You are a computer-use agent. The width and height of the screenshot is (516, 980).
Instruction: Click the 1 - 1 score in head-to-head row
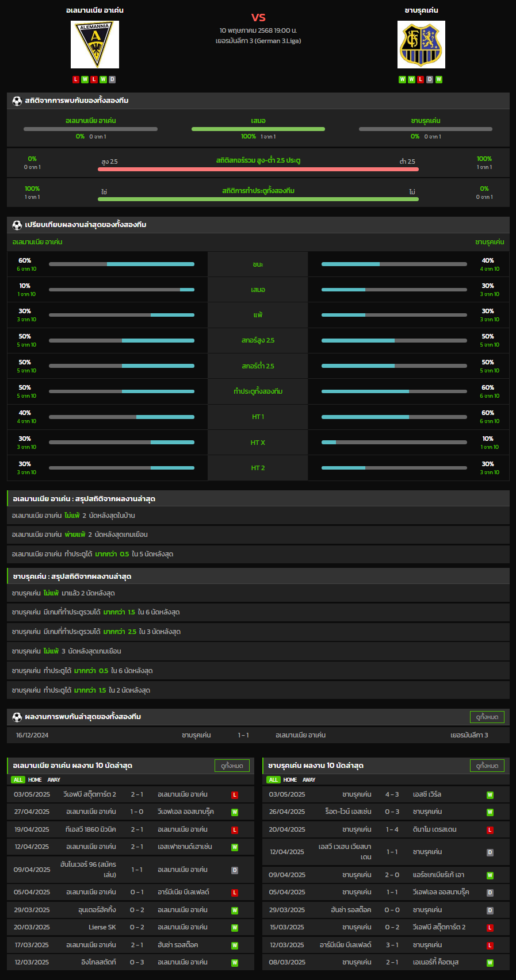pyautogui.click(x=243, y=735)
